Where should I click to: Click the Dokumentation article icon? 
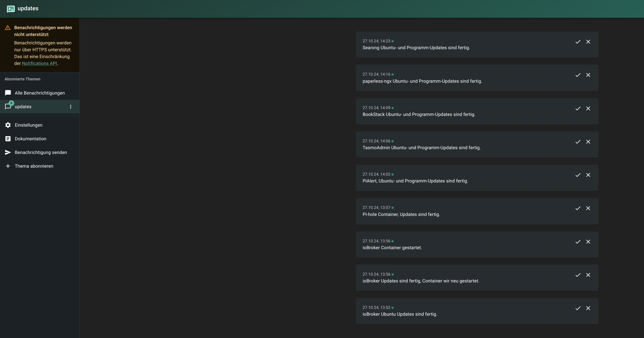pos(8,139)
